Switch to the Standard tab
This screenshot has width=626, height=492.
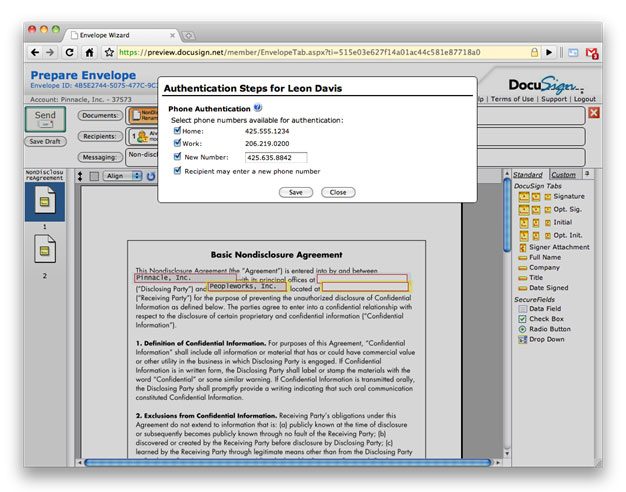527,175
